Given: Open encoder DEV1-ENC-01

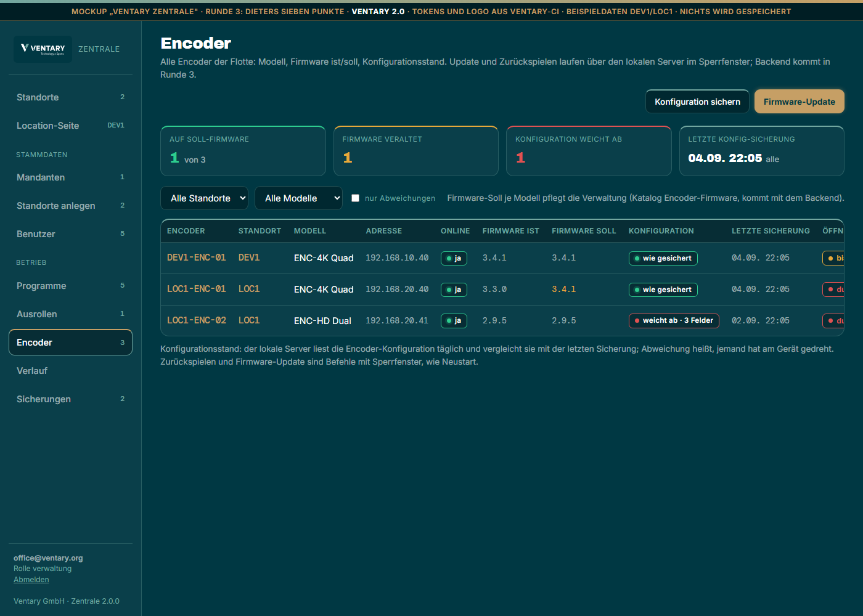Looking at the screenshot, I should [x=196, y=257].
